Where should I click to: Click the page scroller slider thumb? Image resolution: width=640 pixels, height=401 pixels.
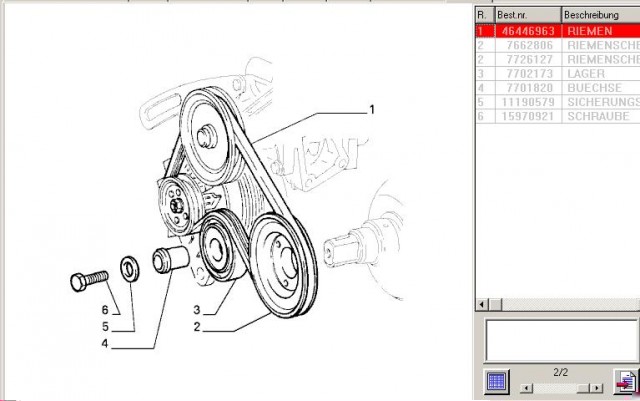[x=581, y=387]
